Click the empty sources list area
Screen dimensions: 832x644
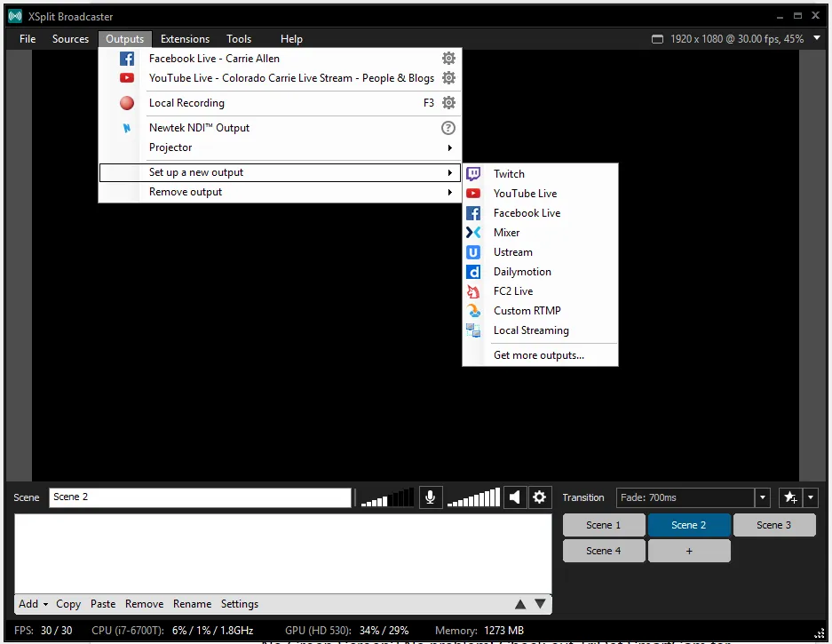(283, 553)
